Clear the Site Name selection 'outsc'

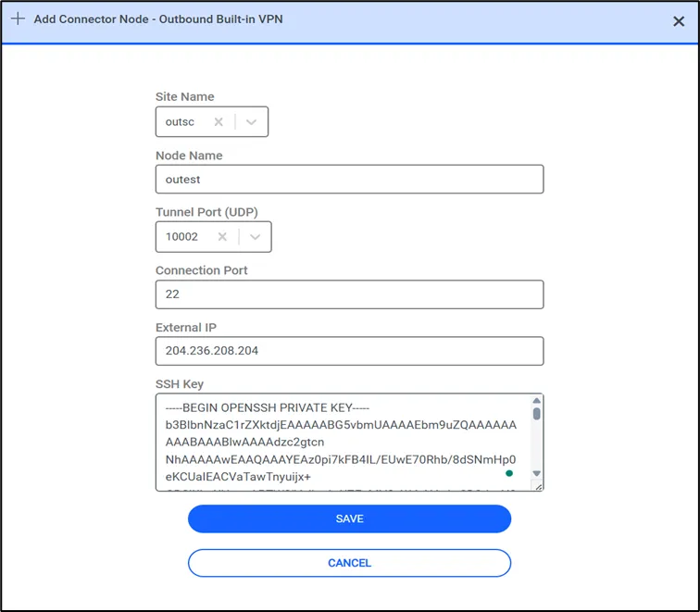tap(219, 122)
